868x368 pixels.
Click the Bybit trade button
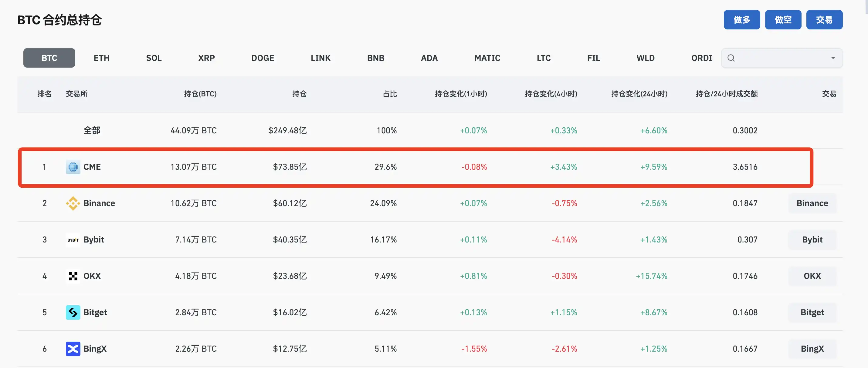(x=812, y=240)
